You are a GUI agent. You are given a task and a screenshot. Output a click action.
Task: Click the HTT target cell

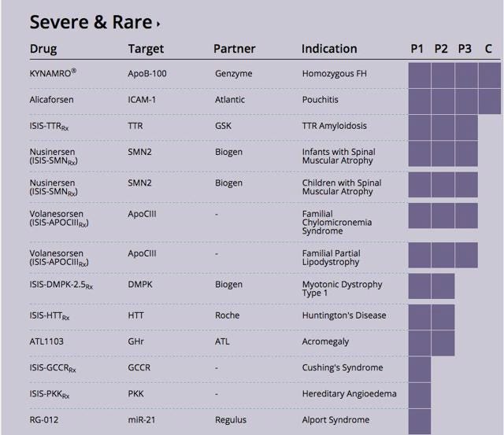point(135,315)
